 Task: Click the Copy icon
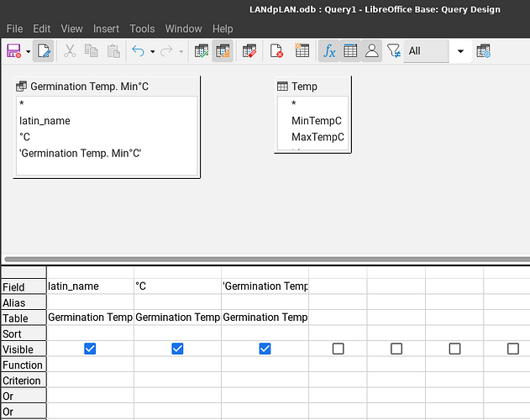(92, 51)
